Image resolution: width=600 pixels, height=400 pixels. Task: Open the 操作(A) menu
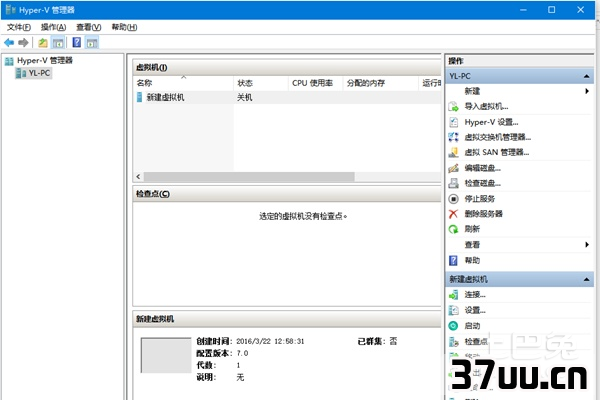(x=54, y=27)
